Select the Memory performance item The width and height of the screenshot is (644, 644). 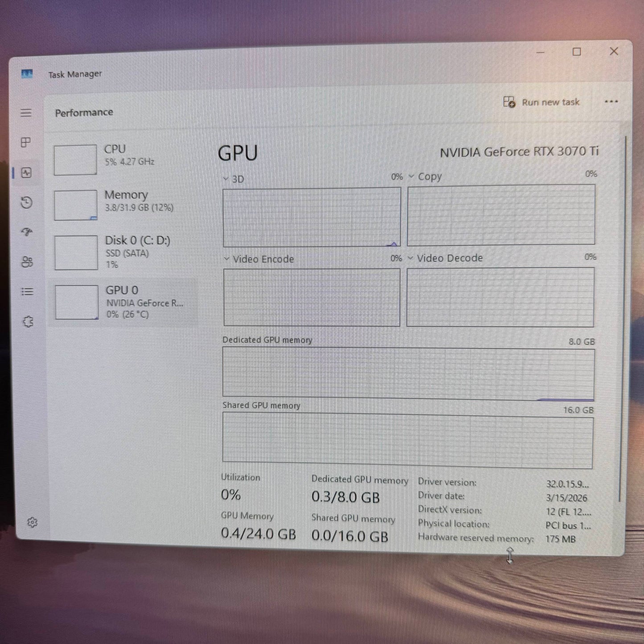coord(123,205)
